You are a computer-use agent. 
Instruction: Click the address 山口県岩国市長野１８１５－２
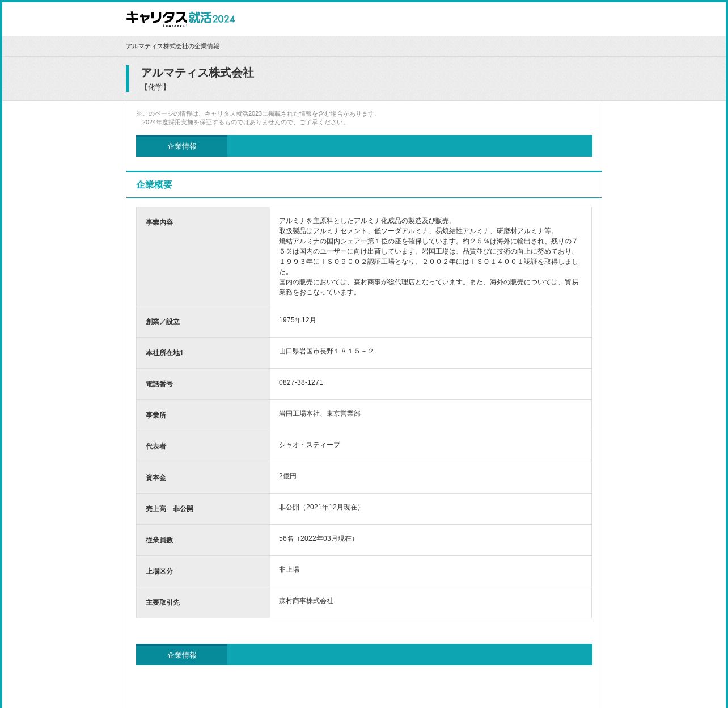326,351
